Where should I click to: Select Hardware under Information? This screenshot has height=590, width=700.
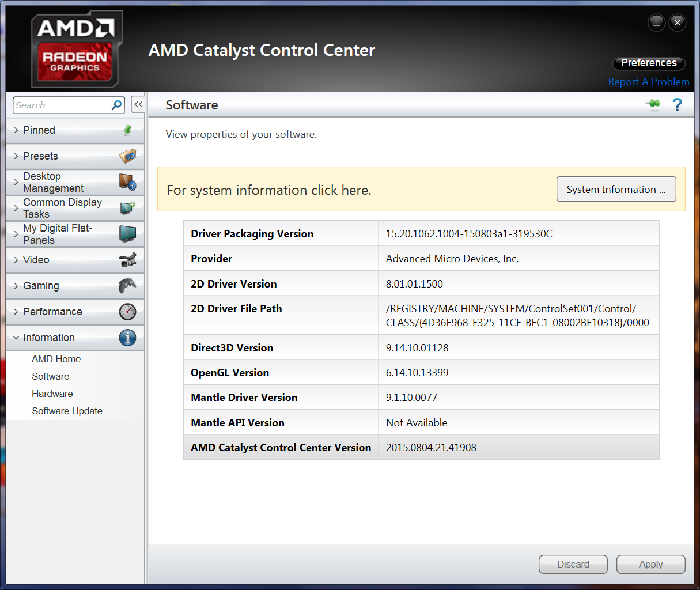pyautogui.click(x=52, y=394)
